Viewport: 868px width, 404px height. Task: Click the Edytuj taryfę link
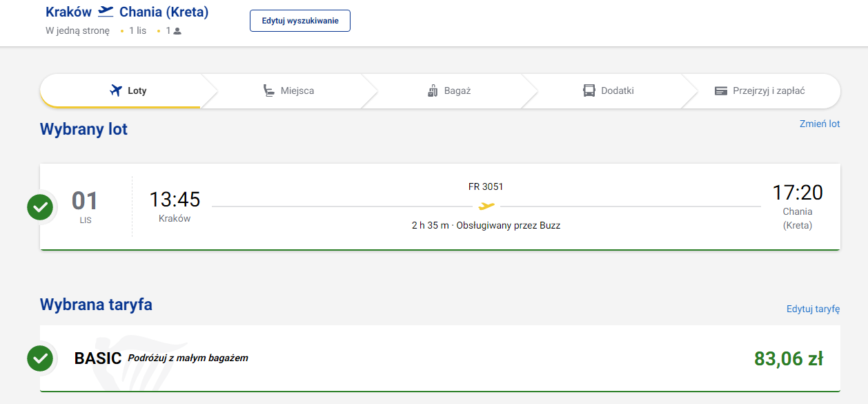click(813, 309)
